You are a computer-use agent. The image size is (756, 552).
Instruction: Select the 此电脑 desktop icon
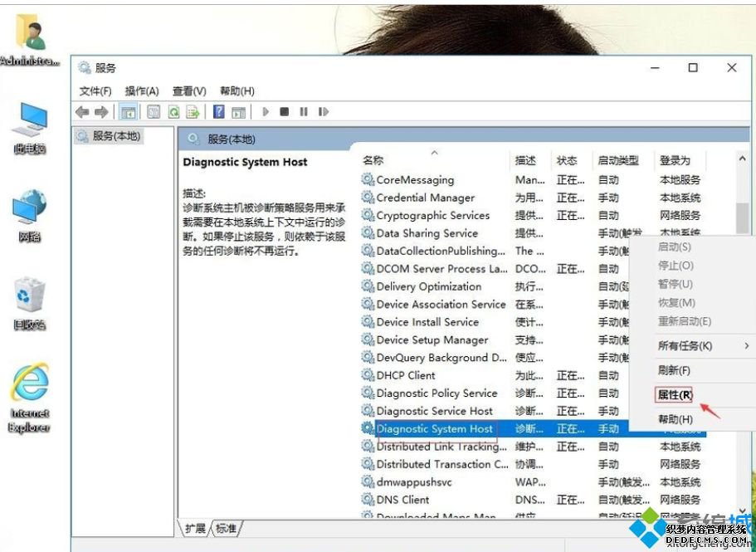30,127
